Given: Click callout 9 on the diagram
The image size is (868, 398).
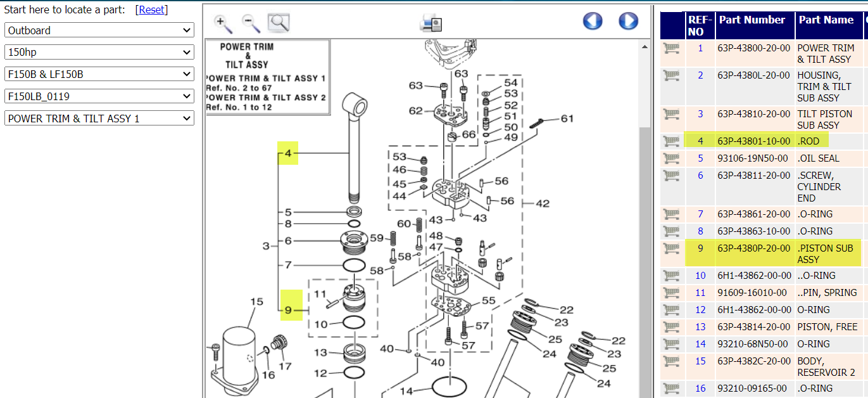Looking at the screenshot, I should (288, 311).
